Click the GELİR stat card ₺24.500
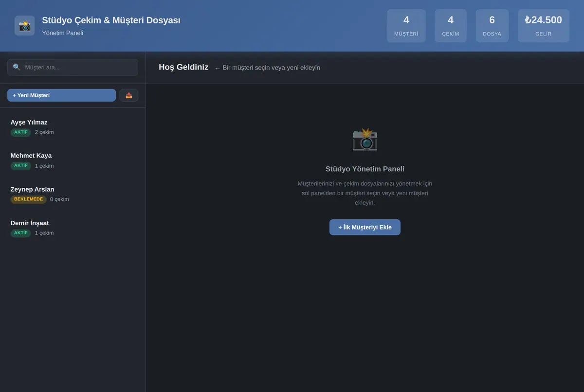 coord(543,26)
